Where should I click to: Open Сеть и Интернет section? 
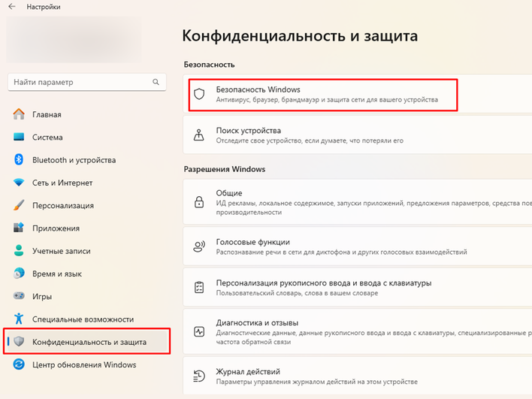point(86,183)
